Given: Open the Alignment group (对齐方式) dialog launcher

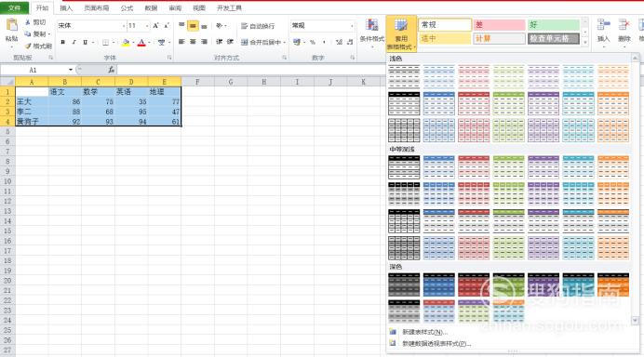Looking at the screenshot, I should 284,58.
